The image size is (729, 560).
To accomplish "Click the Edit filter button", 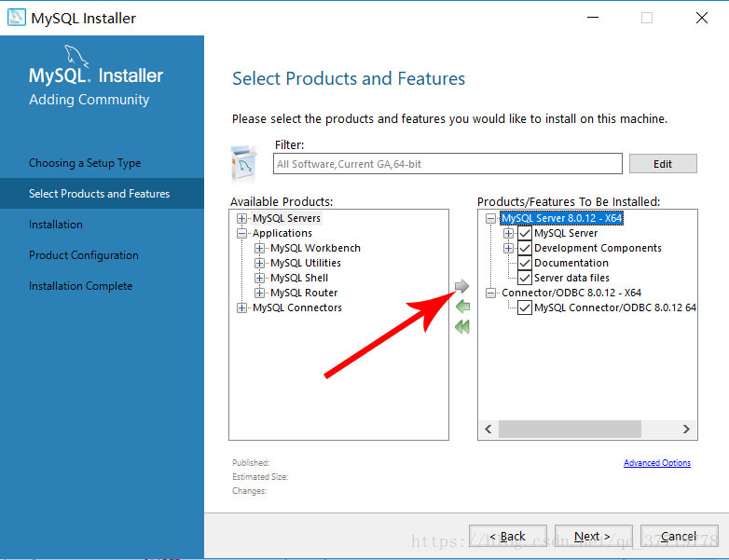I will coord(663,164).
